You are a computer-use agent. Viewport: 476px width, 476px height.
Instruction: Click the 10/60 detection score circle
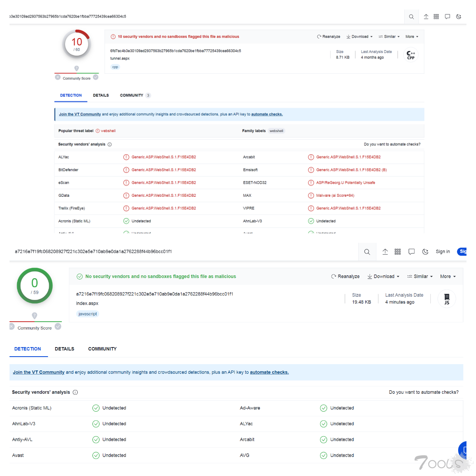click(77, 44)
